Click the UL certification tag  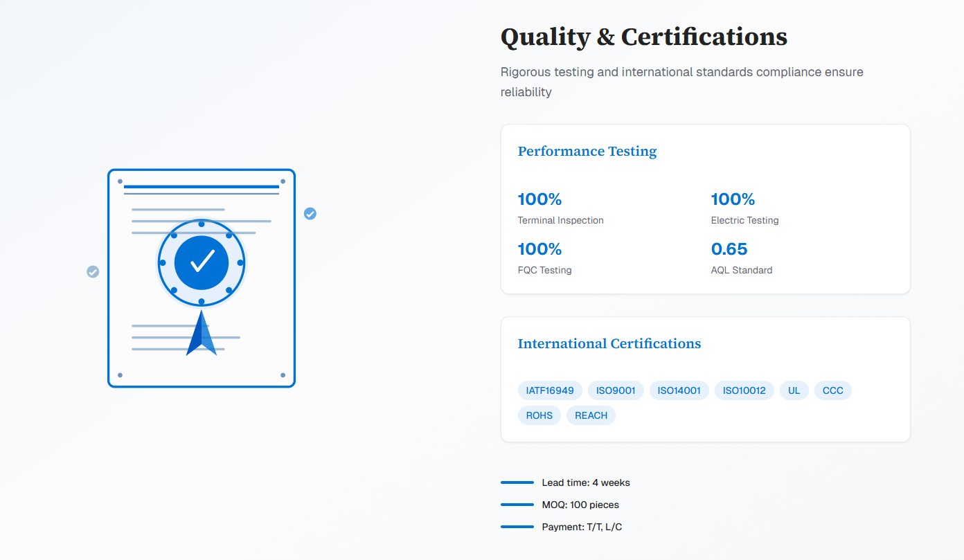[794, 390]
